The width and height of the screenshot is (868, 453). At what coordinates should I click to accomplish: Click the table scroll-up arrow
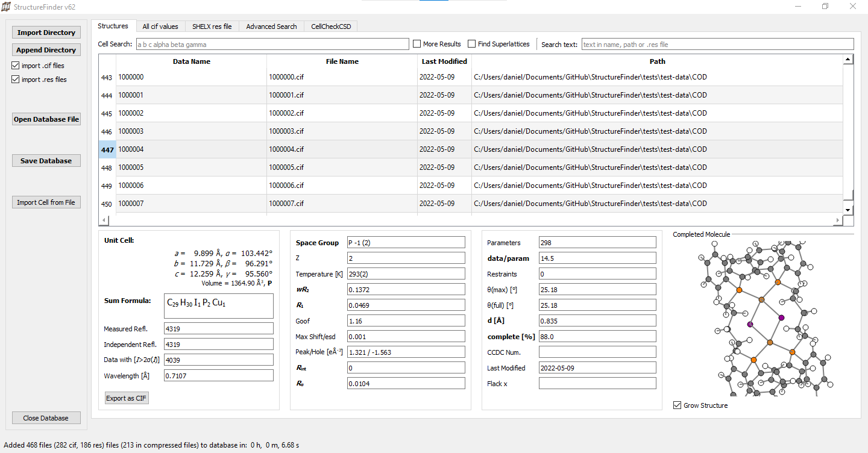(x=848, y=59)
